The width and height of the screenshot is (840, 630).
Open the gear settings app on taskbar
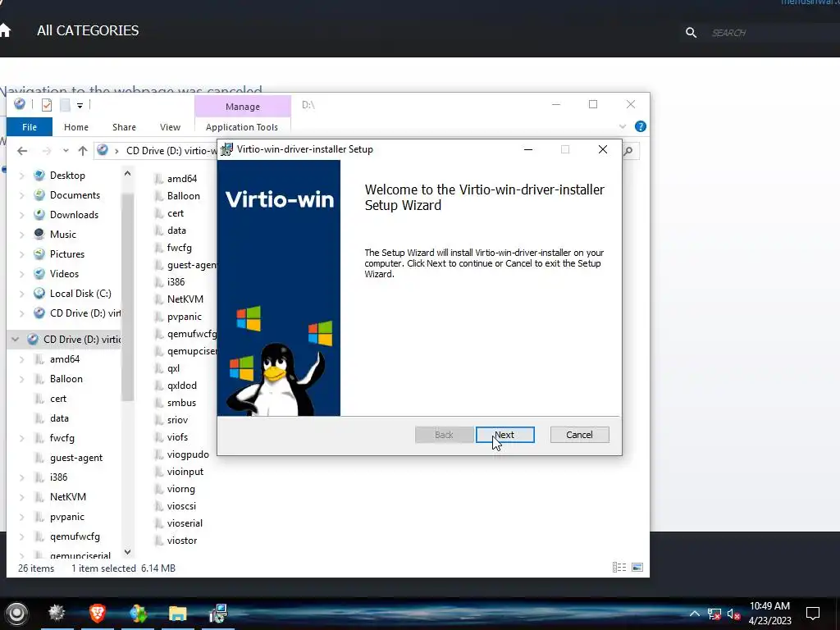(x=57, y=612)
